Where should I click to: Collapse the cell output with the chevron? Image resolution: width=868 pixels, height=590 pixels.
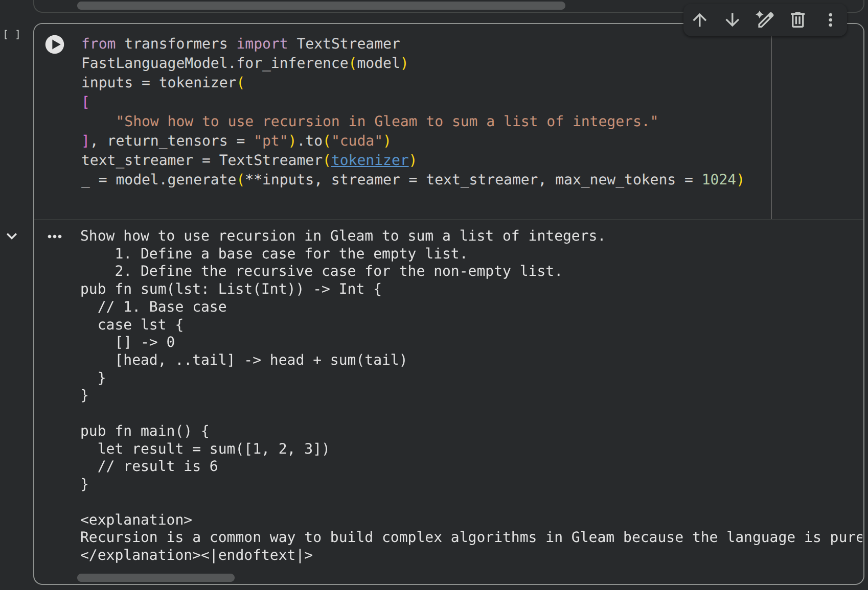12,236
